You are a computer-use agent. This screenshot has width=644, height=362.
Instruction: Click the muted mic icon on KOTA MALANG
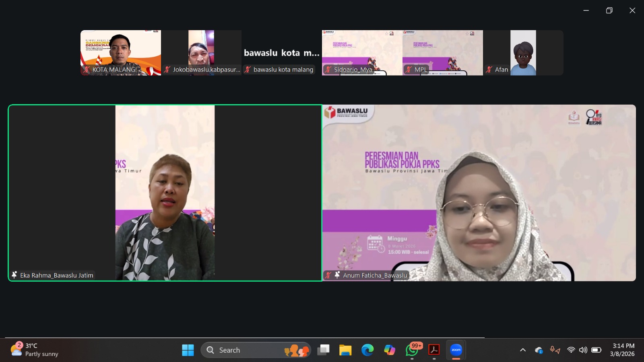[x=87, y=70]
